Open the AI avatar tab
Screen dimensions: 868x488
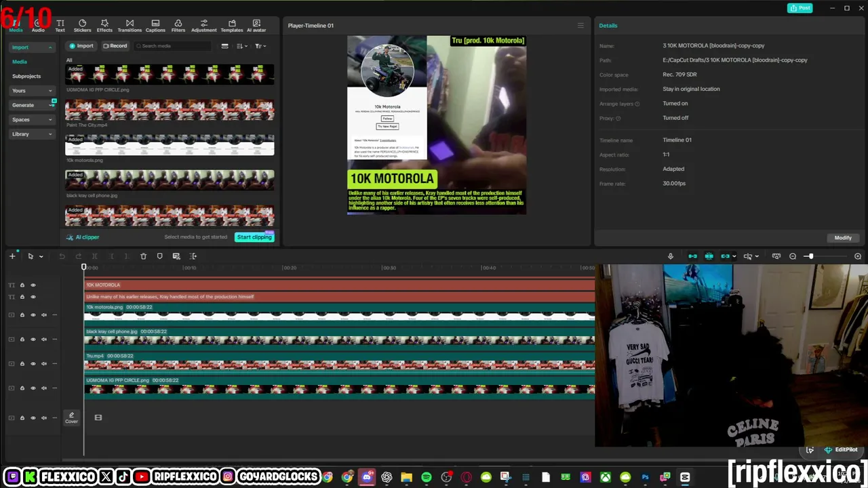click(x=256, y=26)
